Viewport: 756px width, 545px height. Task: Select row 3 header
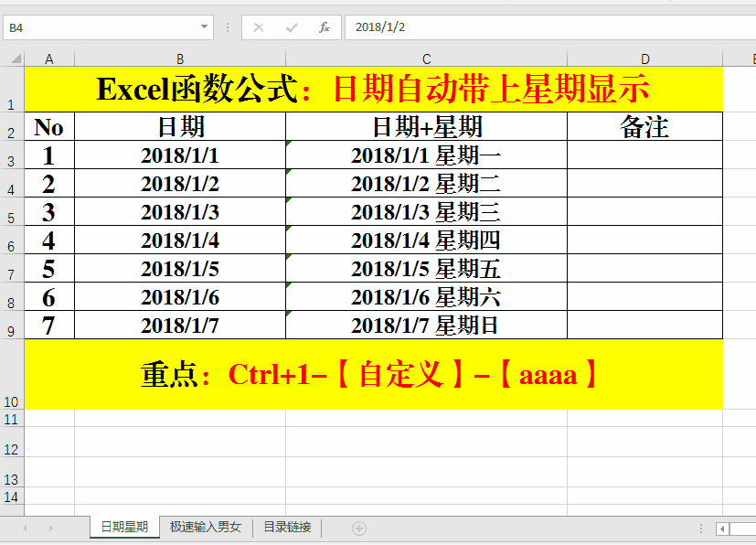click(12, 155)
